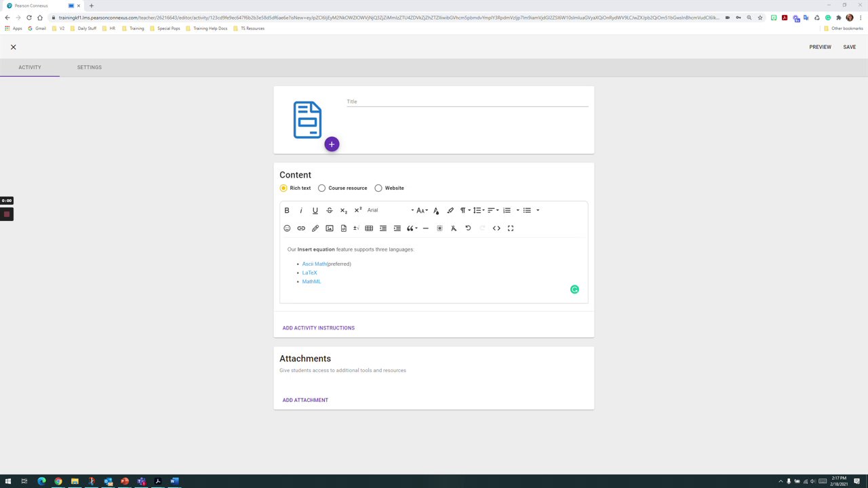Click Add Activity Instructions
This screenshot has height=488, width=868.
[x=319, y=328]
